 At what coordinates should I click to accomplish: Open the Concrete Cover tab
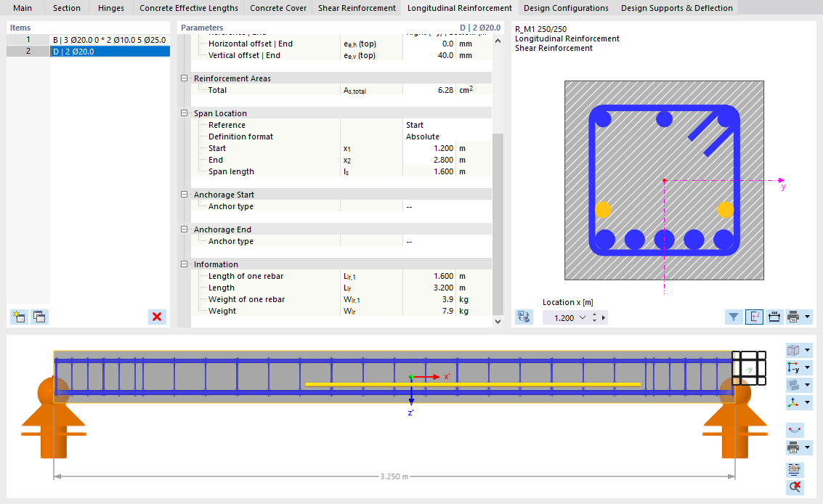pos(278,8)
